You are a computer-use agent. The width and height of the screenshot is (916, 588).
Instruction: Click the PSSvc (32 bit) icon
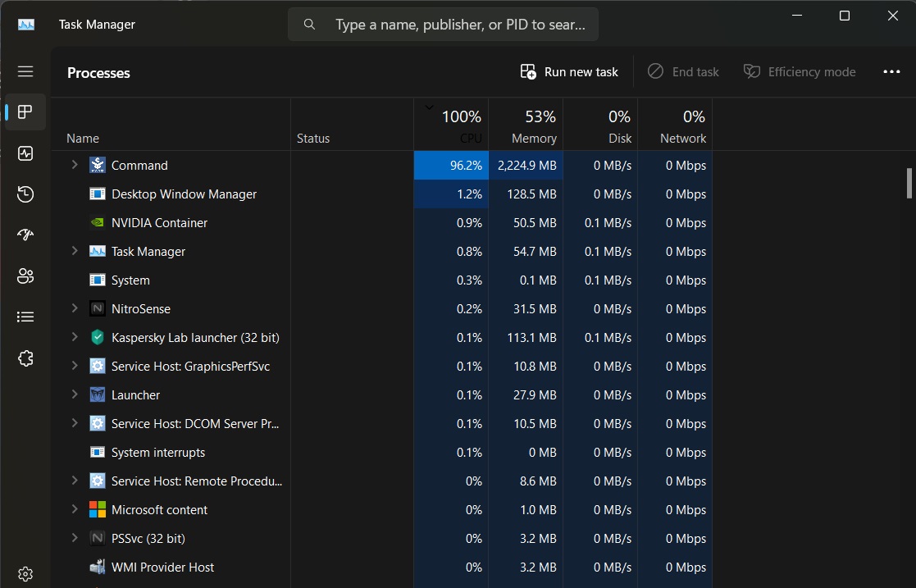point(98,538)
